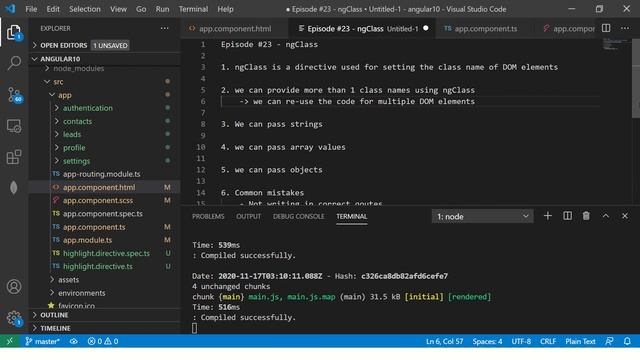The width and height of the screenshot is (640, 360).
Task: Open the Extensions view
Action: pyautogui.click(x=14, y=157)
